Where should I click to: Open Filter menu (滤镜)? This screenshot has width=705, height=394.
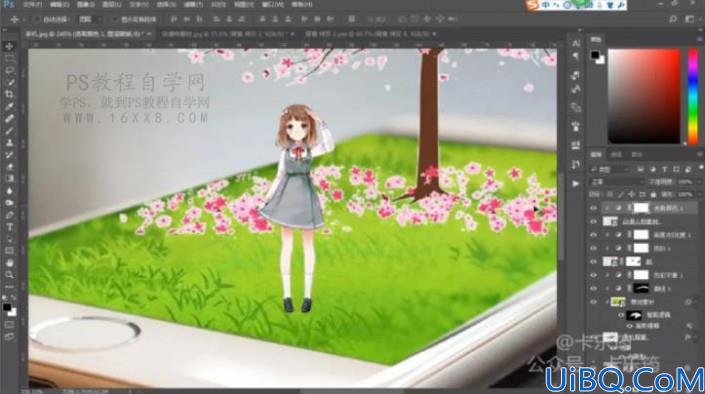click(193, 4)
